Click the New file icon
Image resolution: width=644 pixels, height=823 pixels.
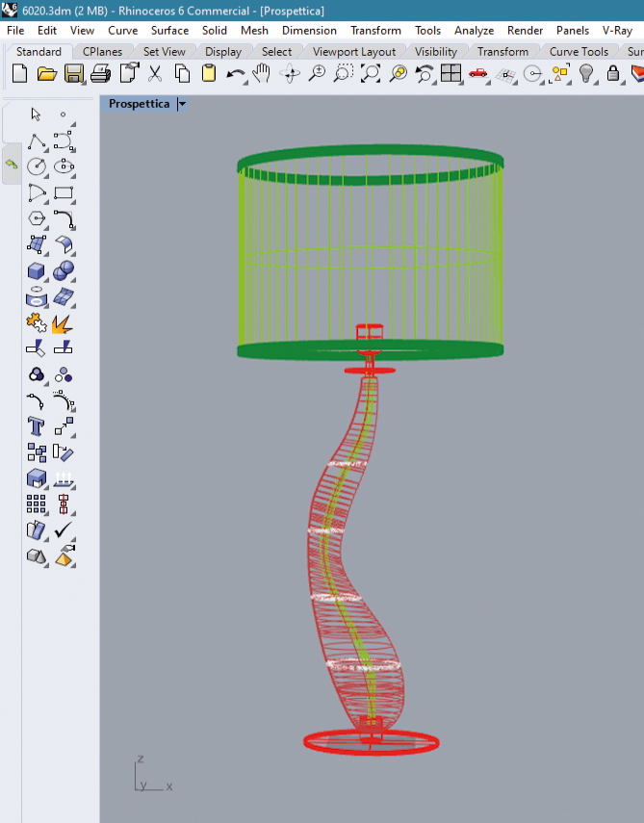(x=19, y=73)
